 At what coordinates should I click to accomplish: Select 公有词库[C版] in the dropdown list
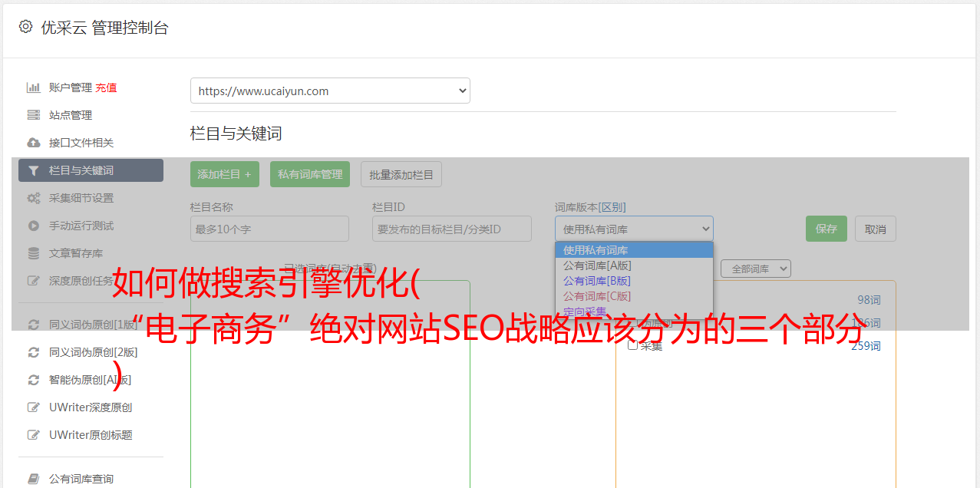coord(634,296)
